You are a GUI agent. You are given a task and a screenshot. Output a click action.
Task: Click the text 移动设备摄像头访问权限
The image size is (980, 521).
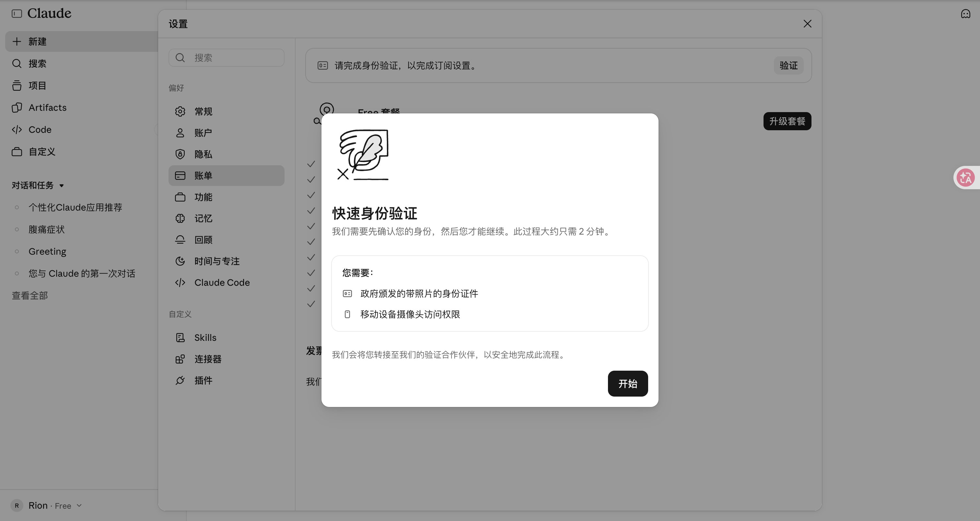(x=410, y=314)
